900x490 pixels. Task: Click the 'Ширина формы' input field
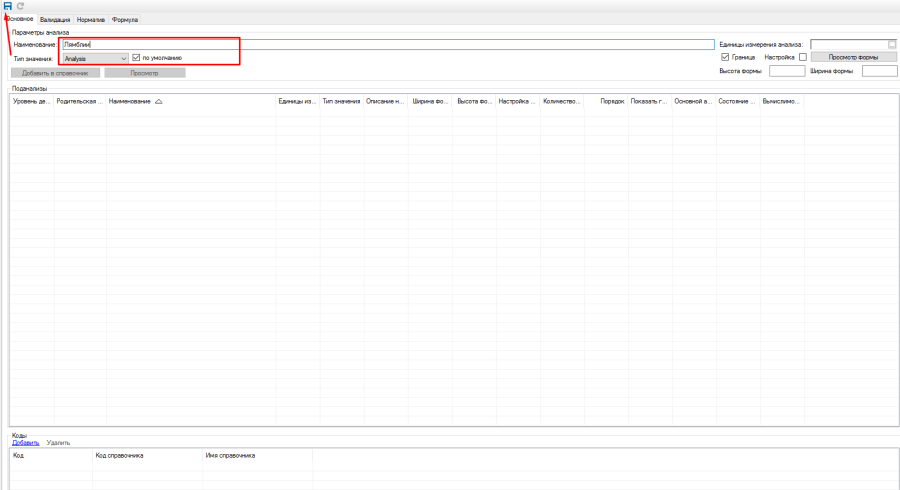click(x=879, y=71)
